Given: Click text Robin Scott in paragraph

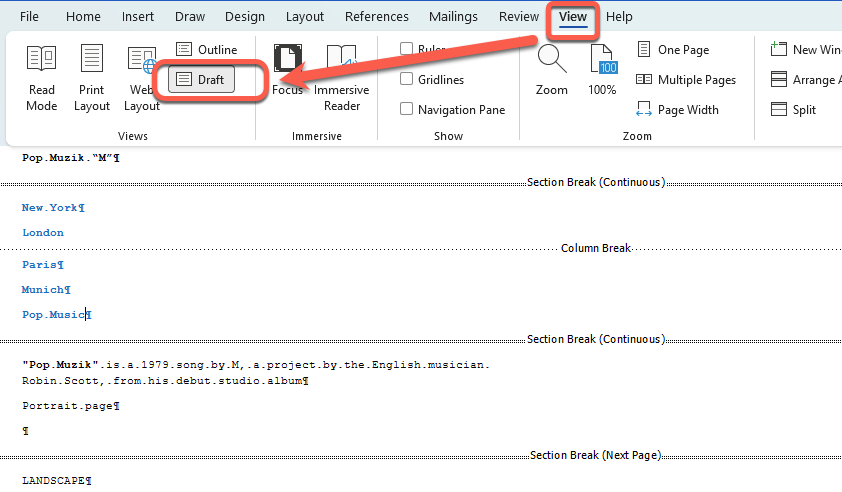Looking at the screenshot, I should (x=60, y=381).
